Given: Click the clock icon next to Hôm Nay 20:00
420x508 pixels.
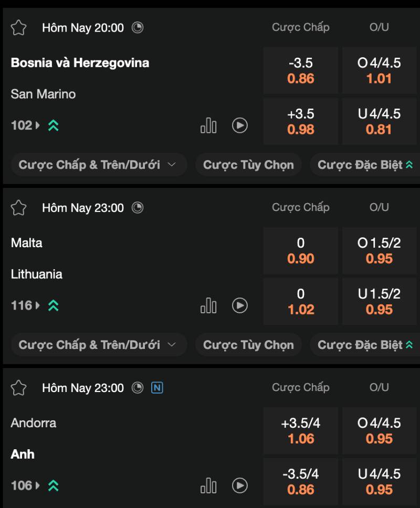Looking at the screenshot, I should point(138,27).
